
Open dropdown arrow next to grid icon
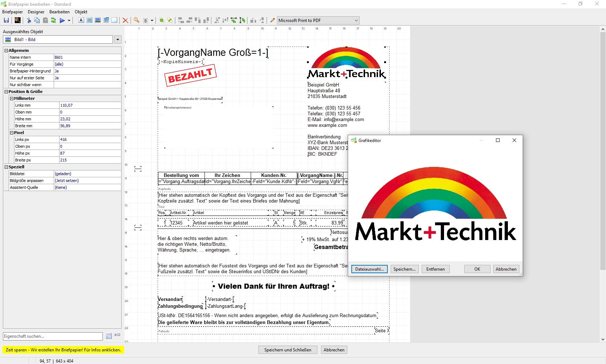(152, 21)
